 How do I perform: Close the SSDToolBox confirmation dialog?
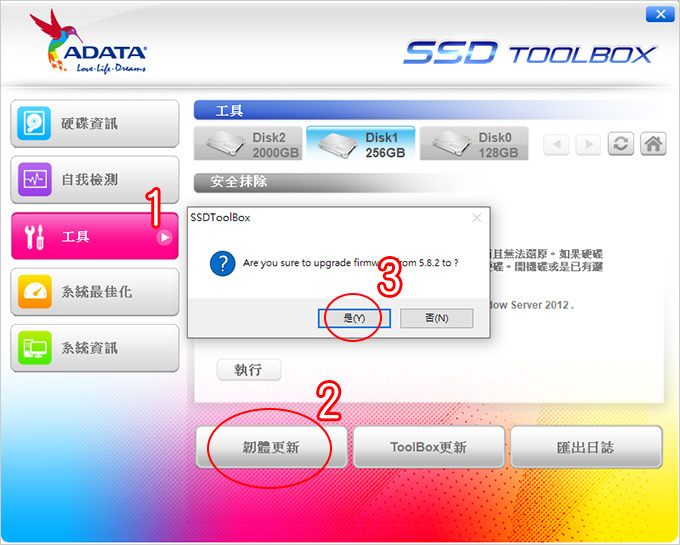pos(477,218)
